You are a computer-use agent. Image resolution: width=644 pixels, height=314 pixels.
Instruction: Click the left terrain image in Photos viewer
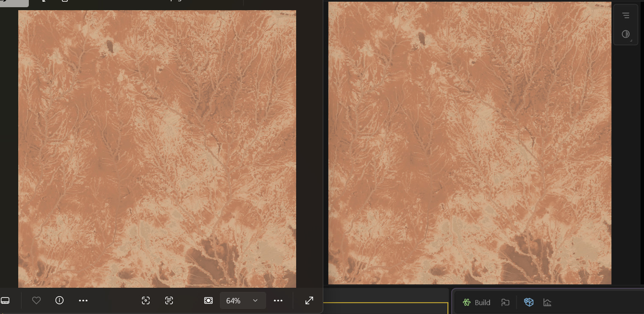(x=157, y=148)
